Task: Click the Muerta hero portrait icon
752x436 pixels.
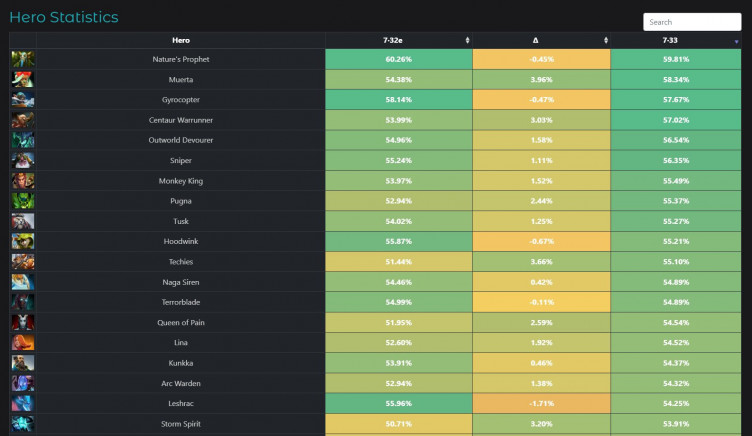Action: click(22, 79)
